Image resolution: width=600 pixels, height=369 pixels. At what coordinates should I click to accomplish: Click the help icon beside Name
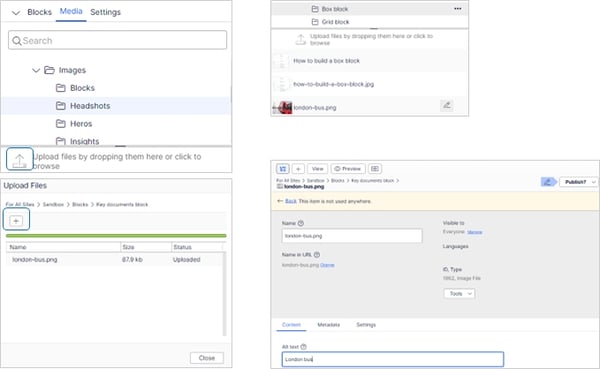301,223
